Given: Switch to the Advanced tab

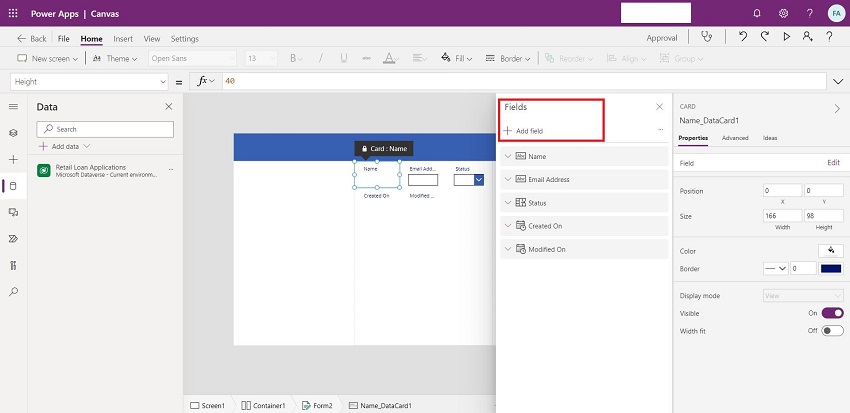Looking at the screenshot, I should click(735, 138).
